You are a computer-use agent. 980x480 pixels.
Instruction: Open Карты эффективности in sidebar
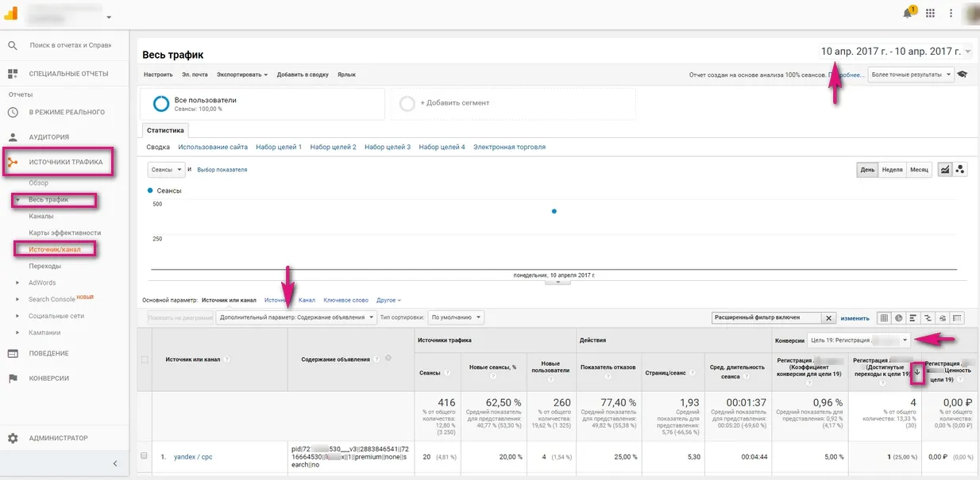click(64, 232)
